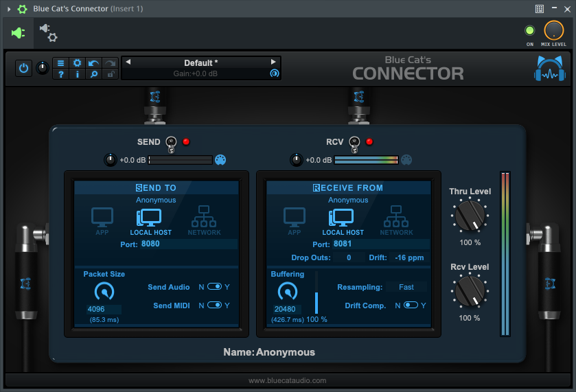Click the RECEIVE FROM panel header
The image size is (576, 392).
coord(348,187)
